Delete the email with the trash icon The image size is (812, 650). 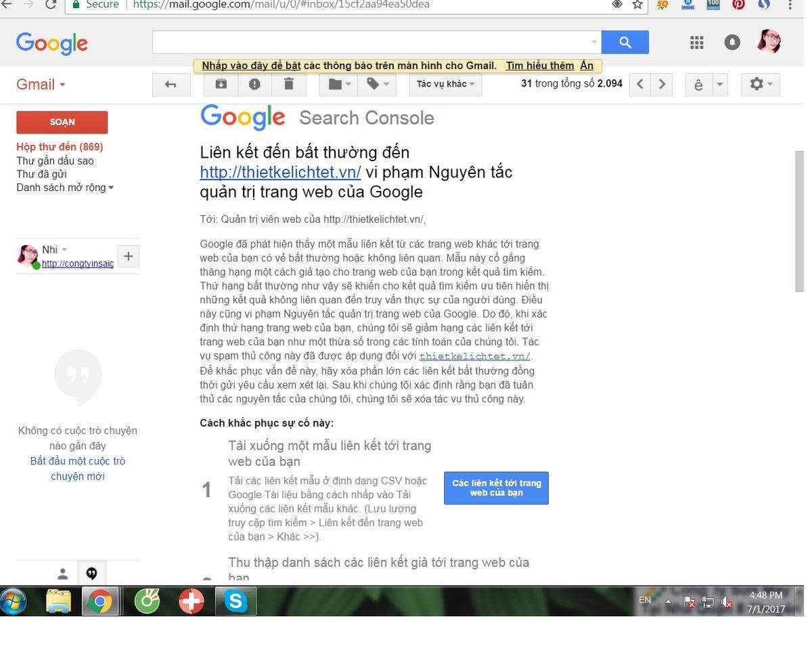(289, 85)
